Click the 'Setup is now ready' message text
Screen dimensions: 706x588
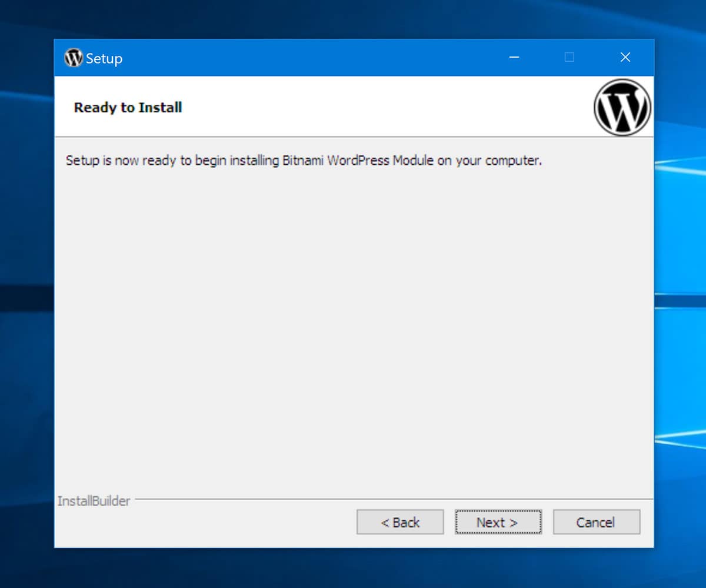(304, 160)
